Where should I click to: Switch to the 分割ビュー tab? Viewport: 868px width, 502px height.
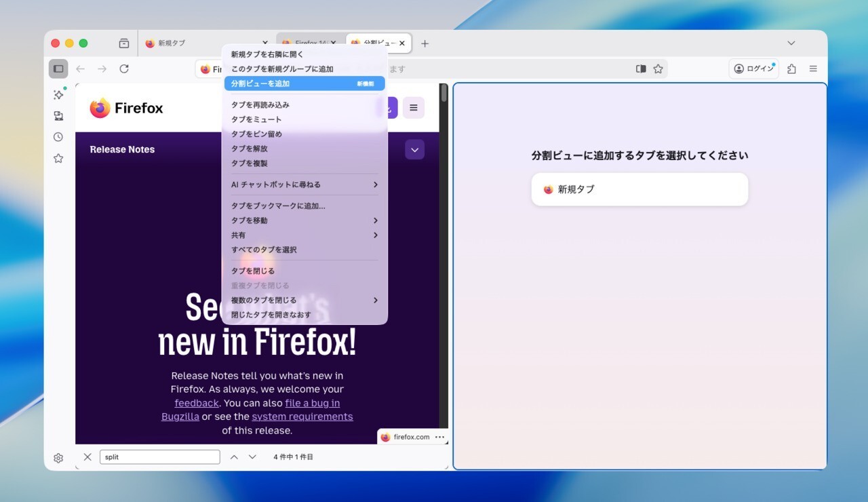378,43
